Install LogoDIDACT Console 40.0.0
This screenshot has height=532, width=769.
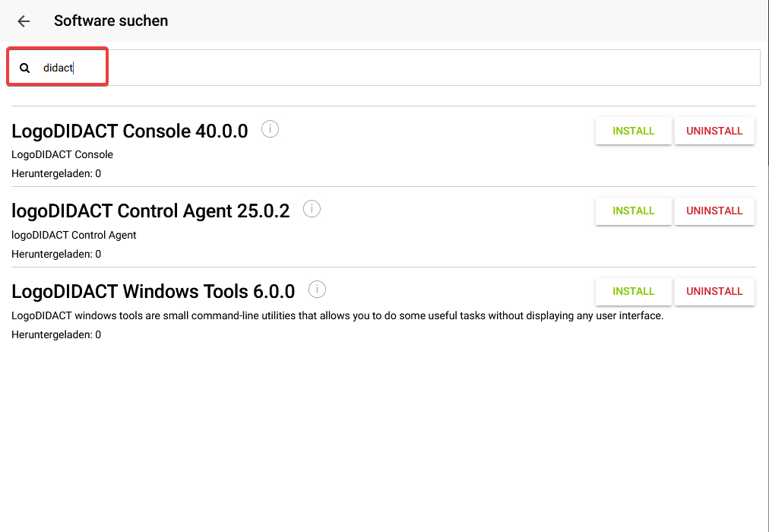tap(633, 131)
